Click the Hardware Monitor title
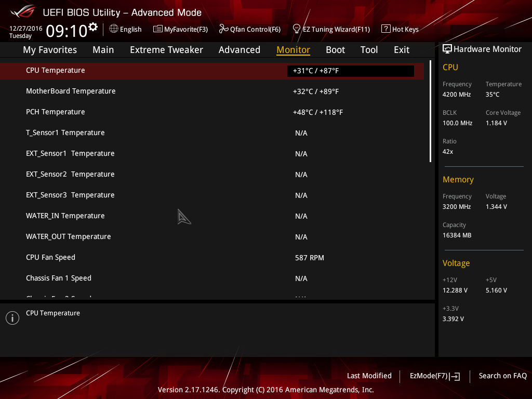The image size is (532, 399). (487, 49)
